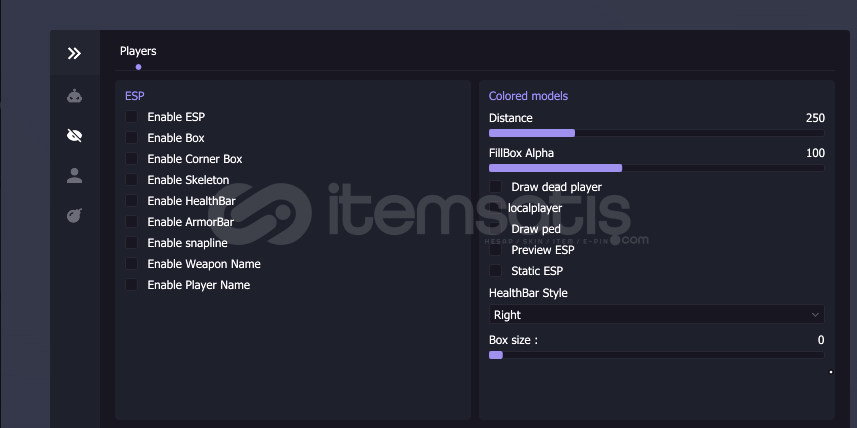Toggle Draw dead player checkbox

[496, 187]
